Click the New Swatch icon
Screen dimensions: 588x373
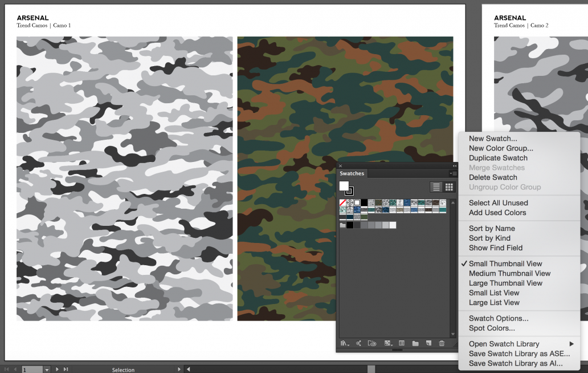(428, 343)
